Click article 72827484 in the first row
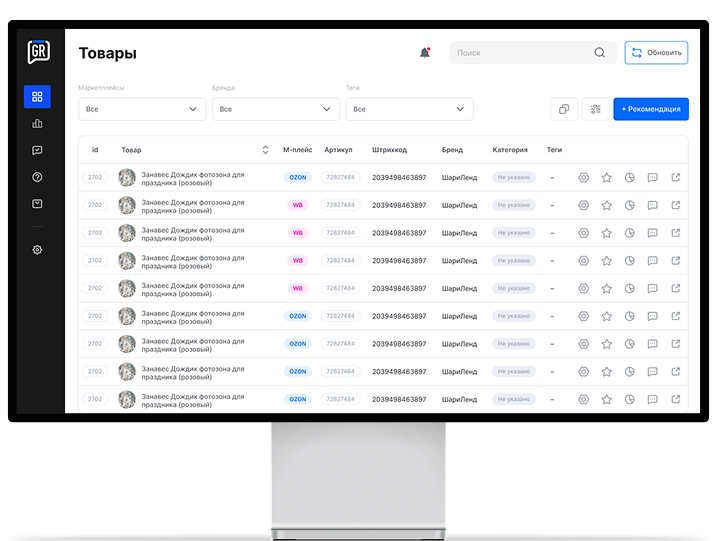This screenshot has height=541, width=717. tap(340, 177)
